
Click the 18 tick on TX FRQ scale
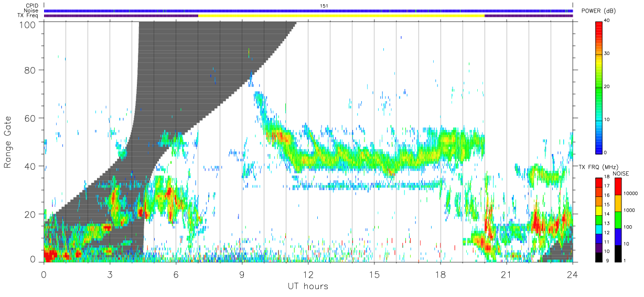tap(607, 178)
